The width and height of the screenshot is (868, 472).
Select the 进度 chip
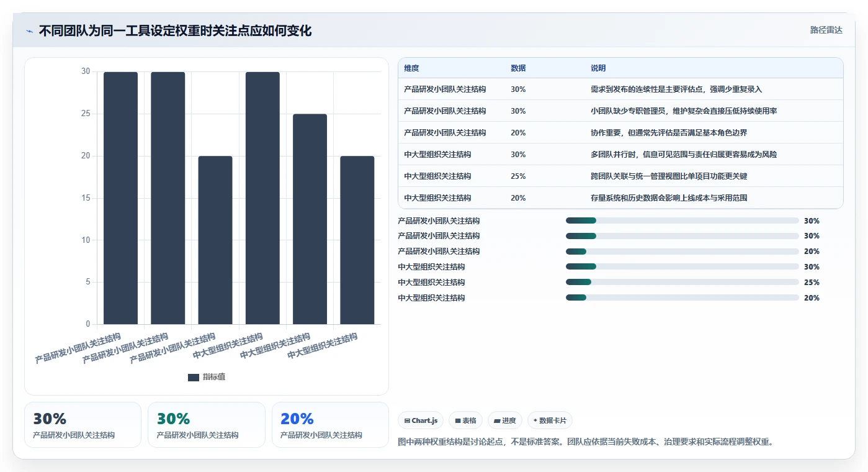pyautogui.click(x=505, y=420)
